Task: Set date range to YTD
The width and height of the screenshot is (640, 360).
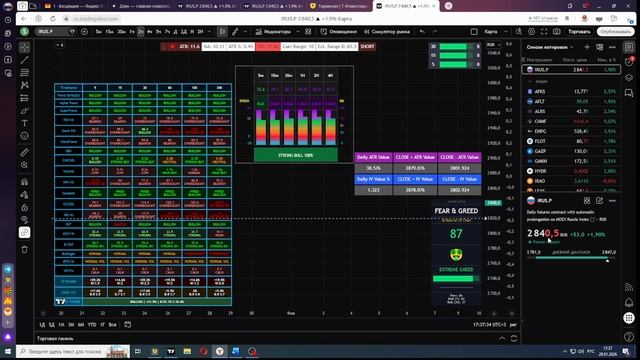Action: coord(92,325)
